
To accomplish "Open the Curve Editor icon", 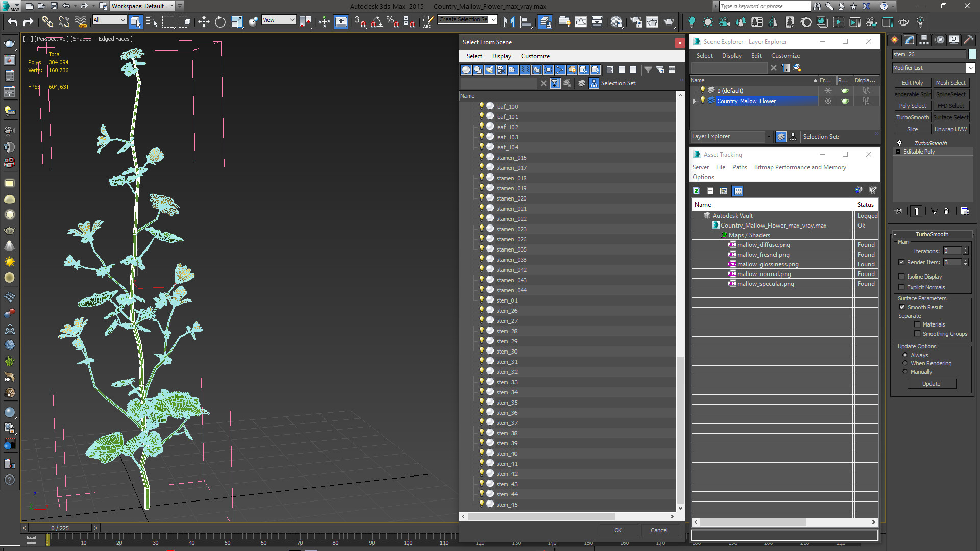I will pos(581,21).
